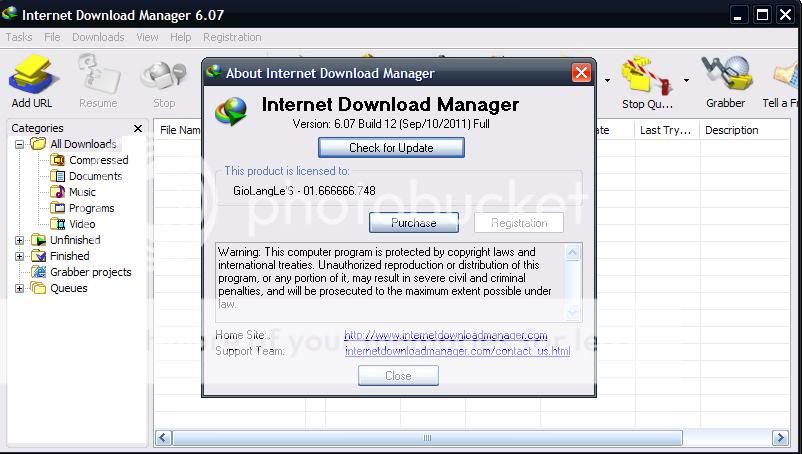Click the Stop toolbar icon

click(164, 78)
